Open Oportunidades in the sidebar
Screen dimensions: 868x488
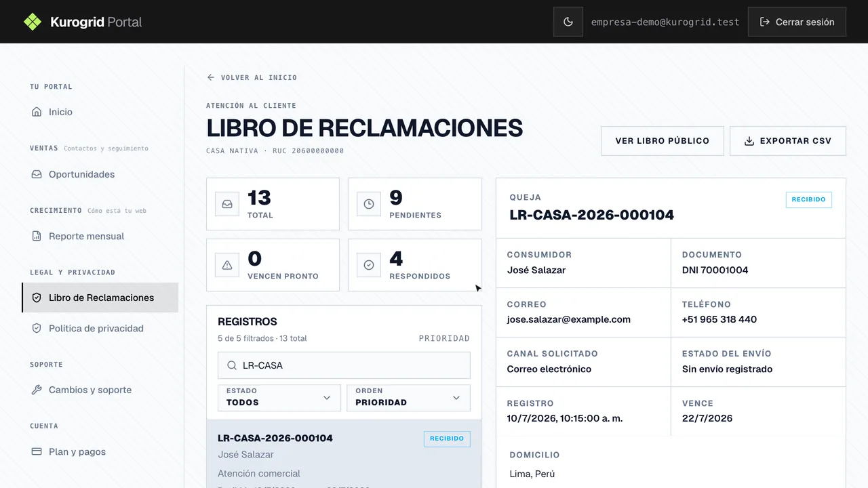100,174
